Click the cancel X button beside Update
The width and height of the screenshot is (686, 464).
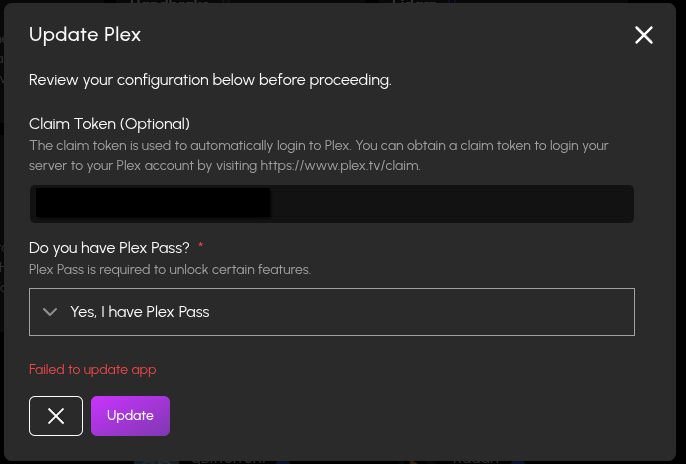(56, 416)
